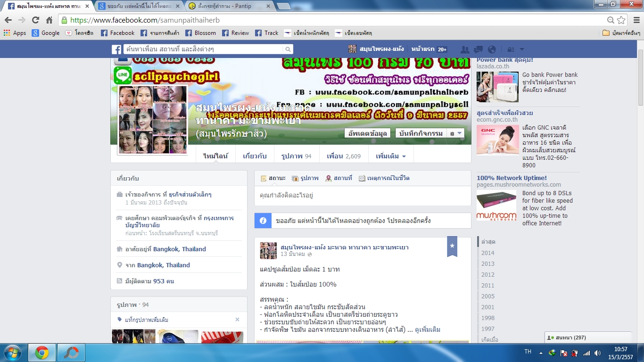Screen dimensions: 644x362
Task: Open the privacy shortcuts lock icon
Action: pyautogui.click(x=511, y=49)
